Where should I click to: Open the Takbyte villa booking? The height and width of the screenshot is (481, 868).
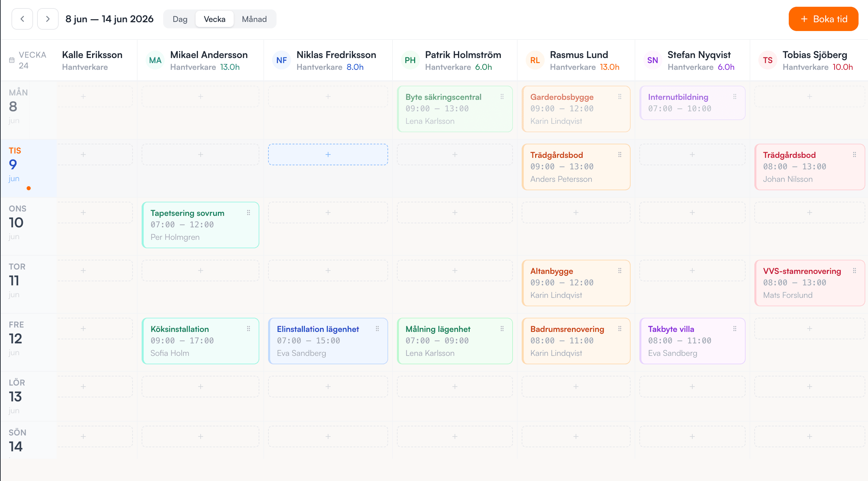[x=692, y=341]
